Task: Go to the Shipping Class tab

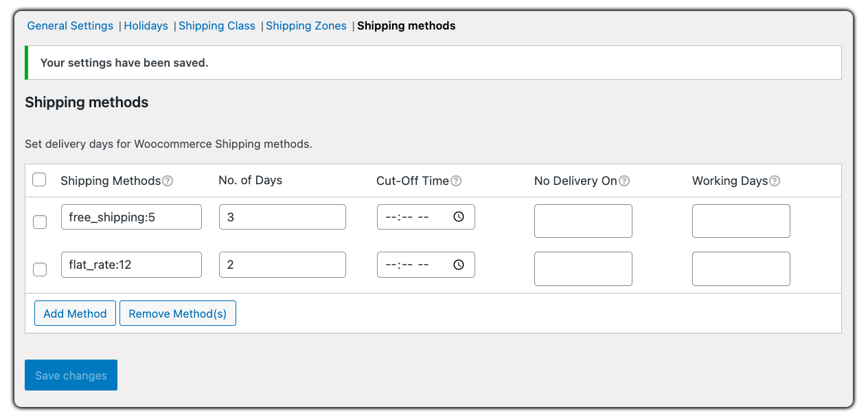Action: 217,25
